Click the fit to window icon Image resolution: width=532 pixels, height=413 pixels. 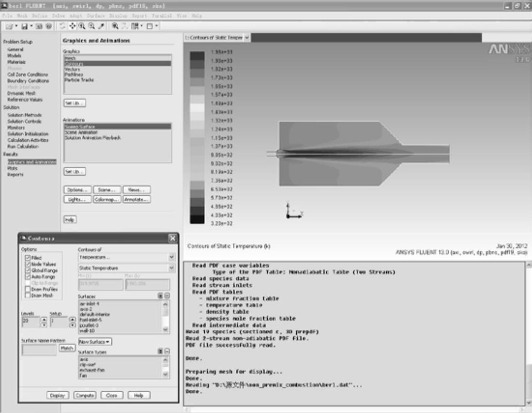(x=116, y=26)
